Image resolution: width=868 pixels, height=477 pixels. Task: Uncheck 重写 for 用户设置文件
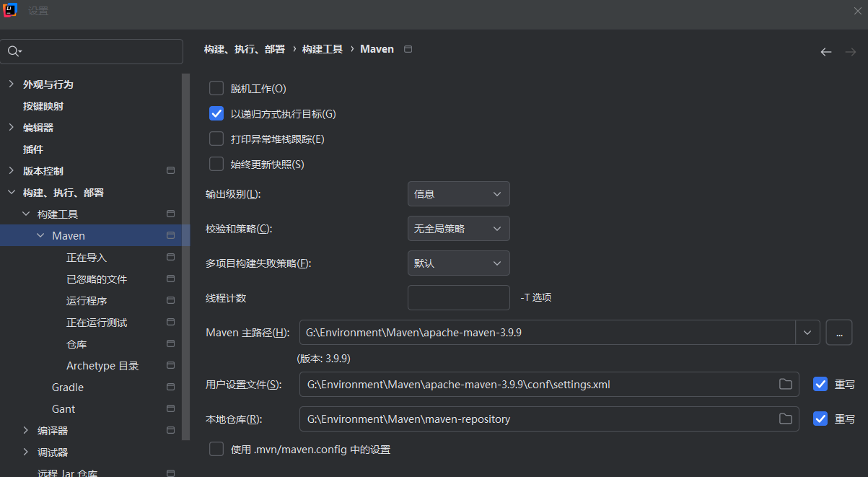(820, 384)
